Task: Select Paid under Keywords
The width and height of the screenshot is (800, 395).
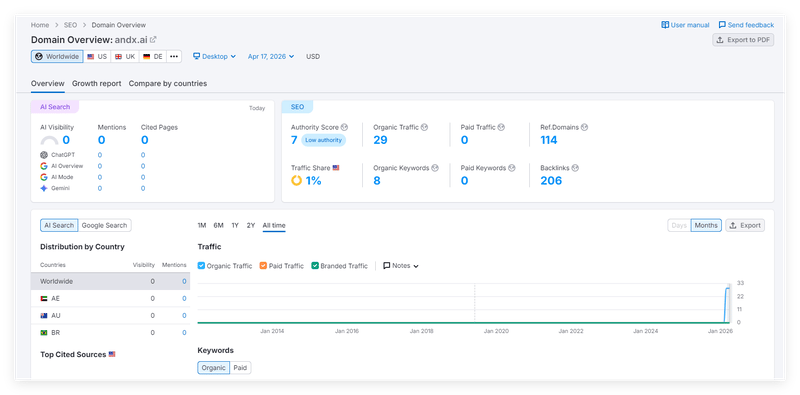Action: point(240,368)
